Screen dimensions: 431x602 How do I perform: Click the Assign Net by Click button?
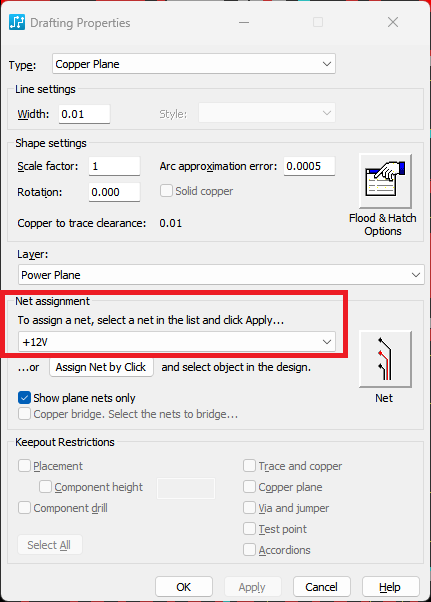pos(101,367)
